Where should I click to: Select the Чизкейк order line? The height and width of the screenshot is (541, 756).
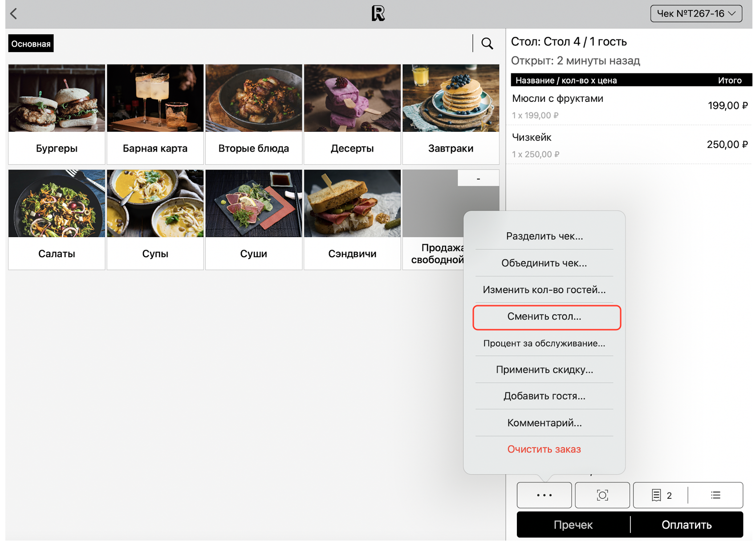(629, 145)
